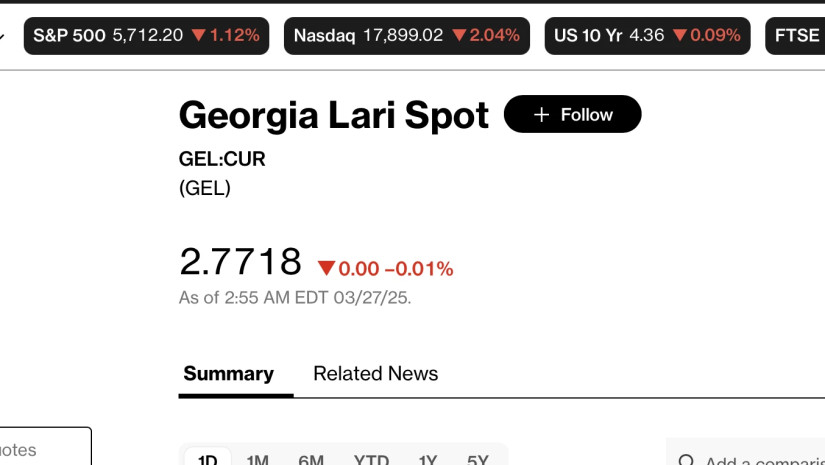Open the FTSE ticker at the right edge
This screenshot has width=825, height=465.
pos(797,35)
